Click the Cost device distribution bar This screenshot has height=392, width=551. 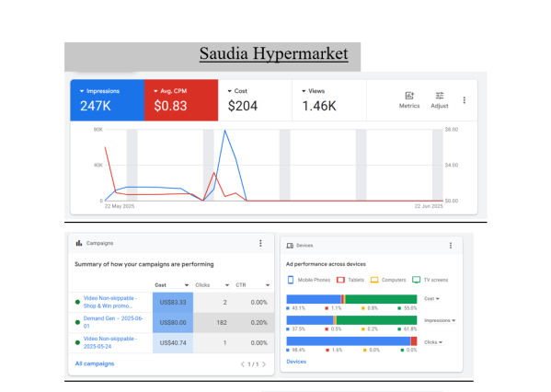click(351, 299)
